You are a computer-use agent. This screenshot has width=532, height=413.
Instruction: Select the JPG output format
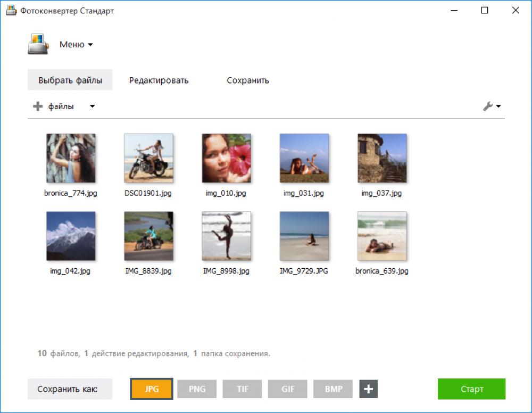pyautogui.click(x=151, y=389)
